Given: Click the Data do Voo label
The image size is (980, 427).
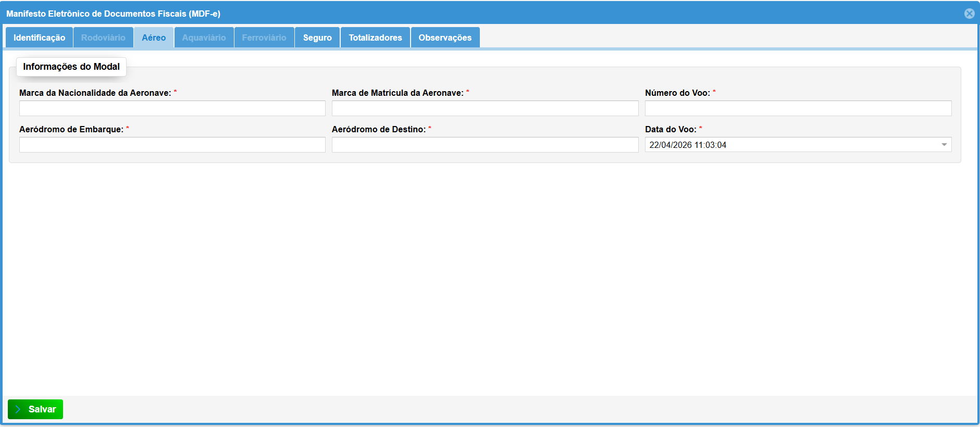Looking at the screenshot, I should pyautogui.click(x=671, y=129).
